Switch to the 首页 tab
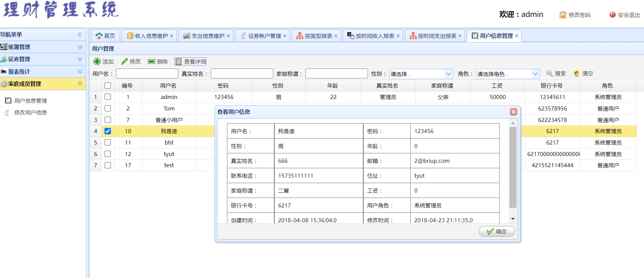Image resolution: width=644 pixels, height=278 pixels. pos(106,36)
